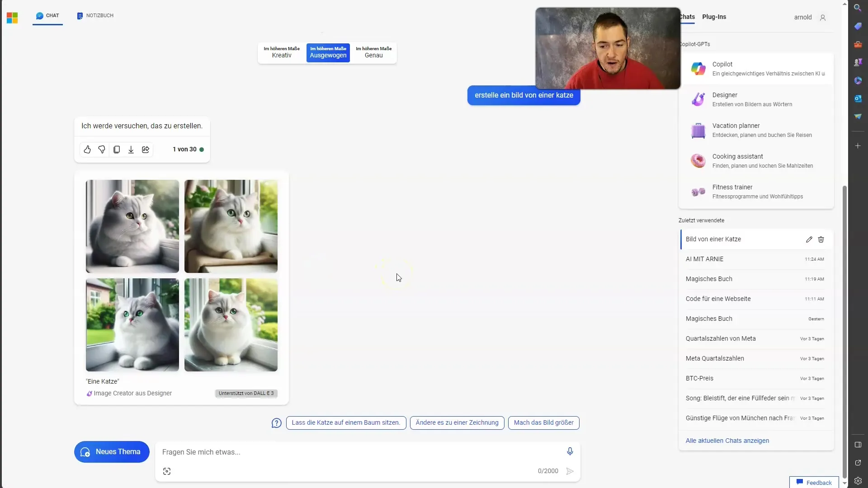868x488 pixels.
Task: Click Neues Thema button
Action: [x=112, y=451]
